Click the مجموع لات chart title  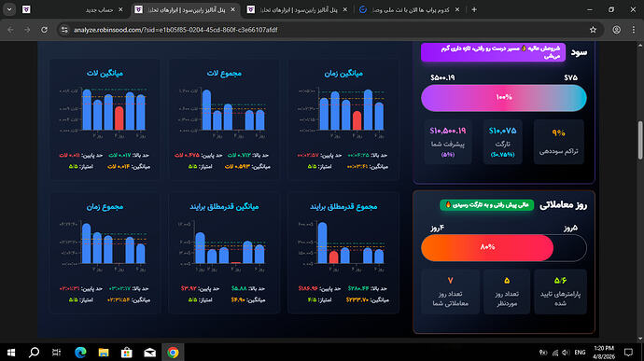[x=224, y=74]
